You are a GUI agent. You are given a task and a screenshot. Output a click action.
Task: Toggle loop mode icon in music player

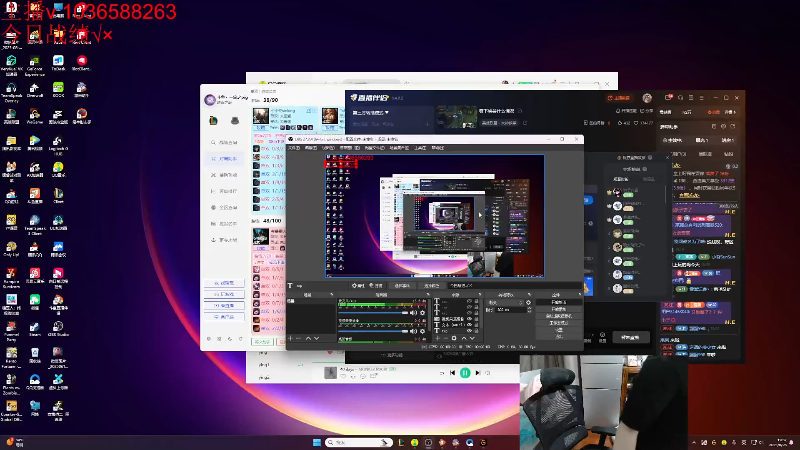[442, 373]
